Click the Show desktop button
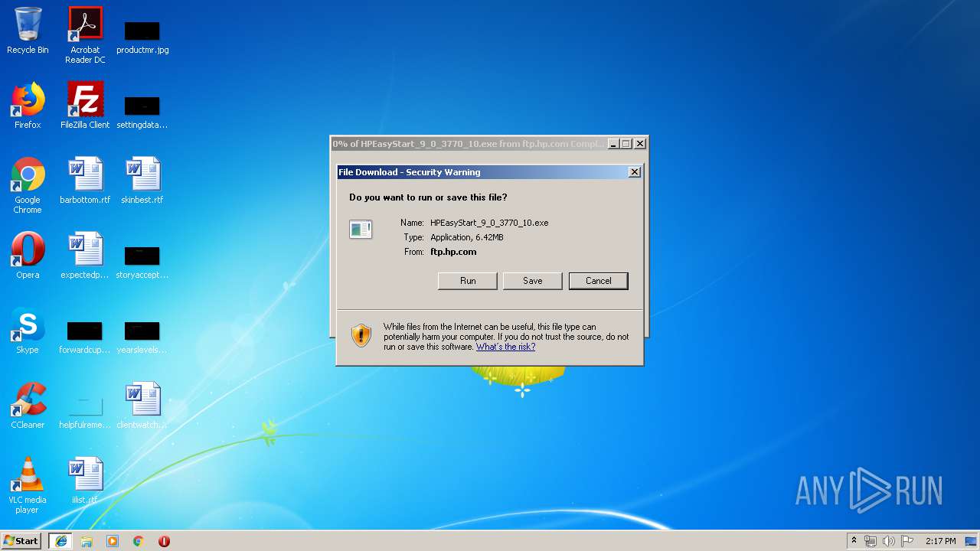This screenshot has height=551, width=980. [972, 541]
